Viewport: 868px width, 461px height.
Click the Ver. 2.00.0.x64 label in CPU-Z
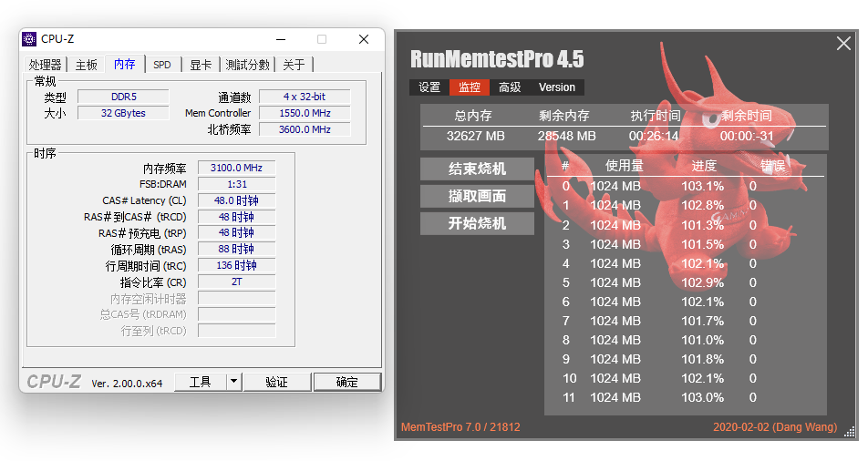[x=127, y=383]
